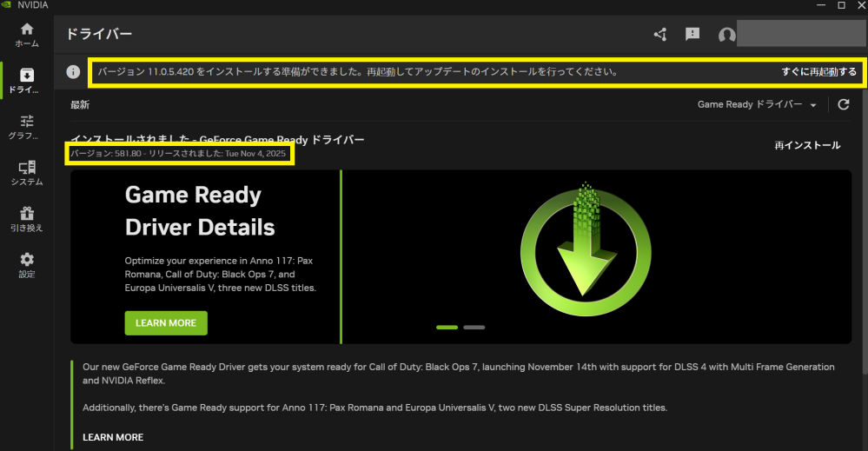Open the ホーム (Home) sidebar section
The height and width of the screenshot is (451, 868).
pyautogui.click(x=27, y=35)
